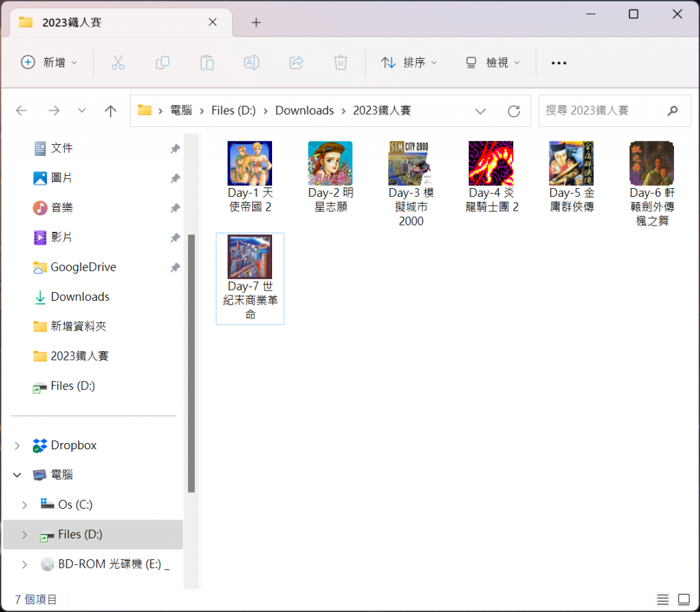Refresh the current folder view
700x612 pixels.
pos(514,111)
